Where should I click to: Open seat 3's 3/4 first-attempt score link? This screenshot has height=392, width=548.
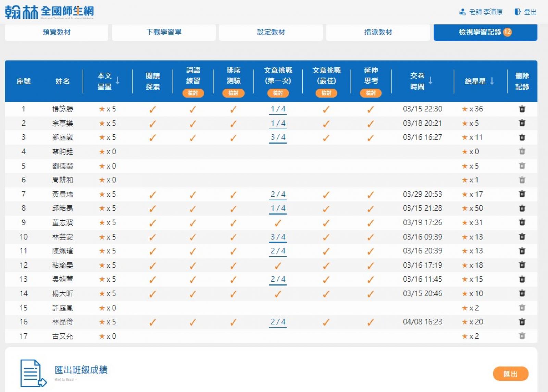[278, 137]
